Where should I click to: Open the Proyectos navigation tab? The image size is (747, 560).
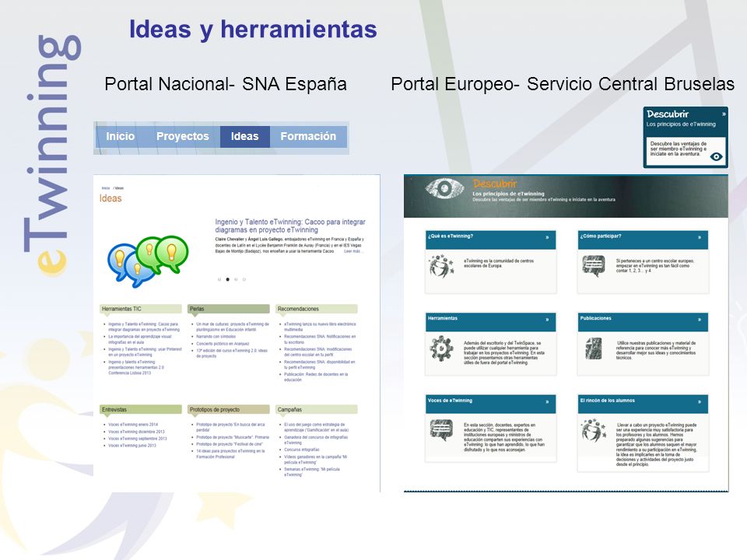pyautogui.click(x=182, y=136)
